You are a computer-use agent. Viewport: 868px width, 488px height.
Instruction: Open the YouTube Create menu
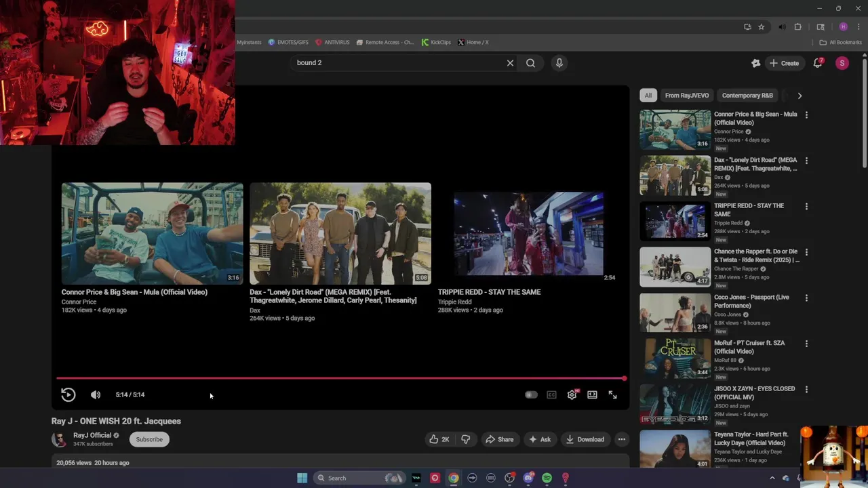pyautogui.click(x=784, y=63)
